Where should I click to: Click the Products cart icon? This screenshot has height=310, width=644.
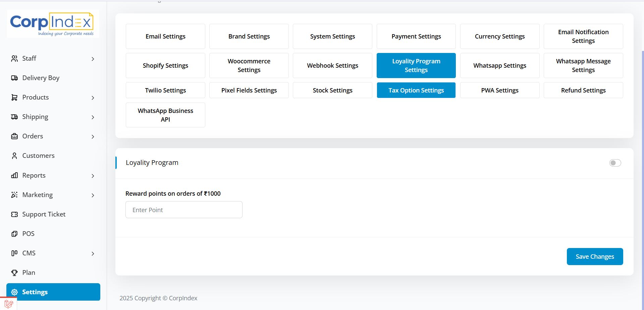(14, 98)
